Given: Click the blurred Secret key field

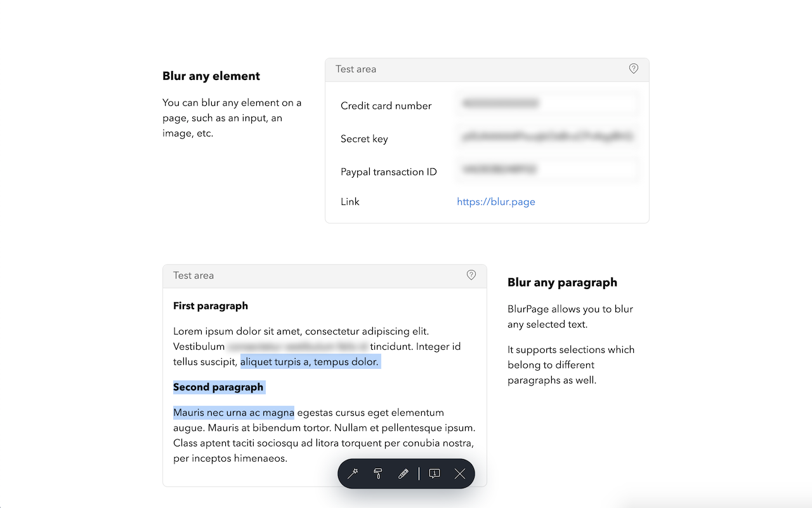Looking at the screenshot, I should [547, 137].
